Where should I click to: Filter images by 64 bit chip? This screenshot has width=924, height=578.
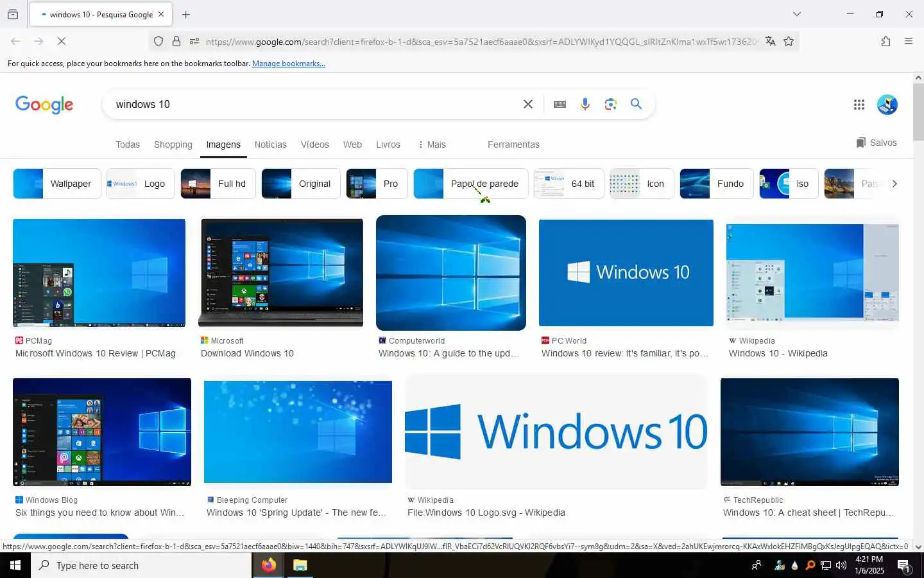[x=569, y=184]
